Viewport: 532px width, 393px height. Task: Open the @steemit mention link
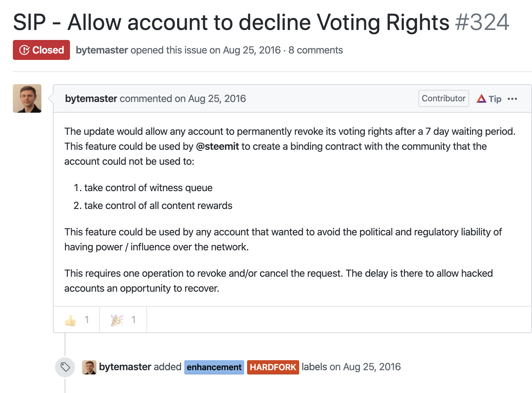(x=217, y=147)
